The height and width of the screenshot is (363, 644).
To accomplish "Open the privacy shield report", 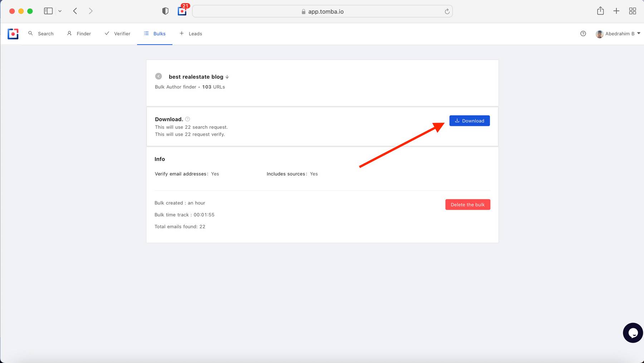I will click(165, 11).
